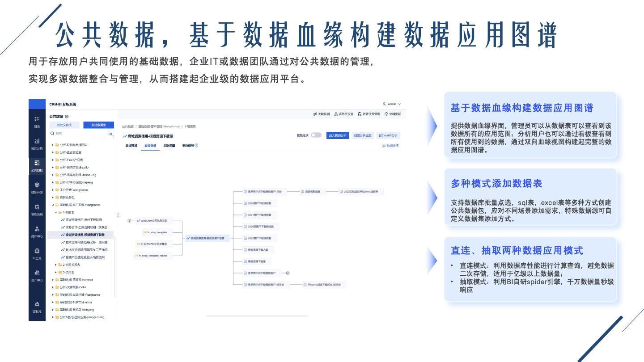Toggle the 权限继承 switch
Screen dimensions: 644x362
pyautogui.click(x=316, y=135)
